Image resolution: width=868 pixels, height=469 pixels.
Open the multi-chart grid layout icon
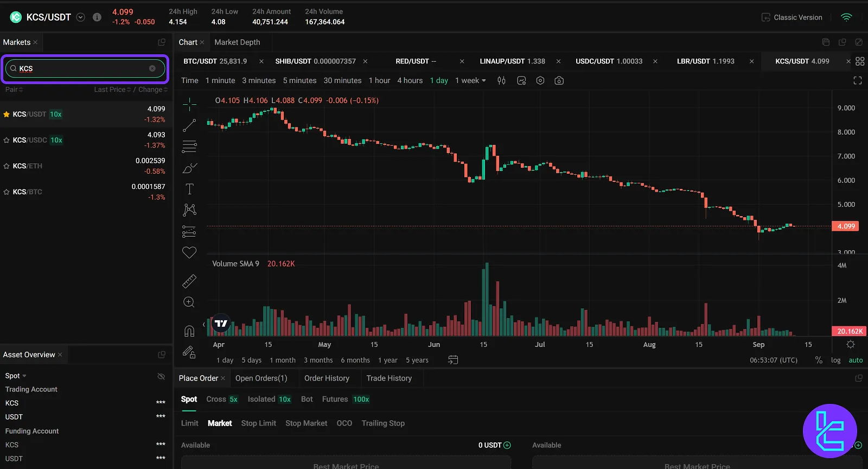(860, 61)
